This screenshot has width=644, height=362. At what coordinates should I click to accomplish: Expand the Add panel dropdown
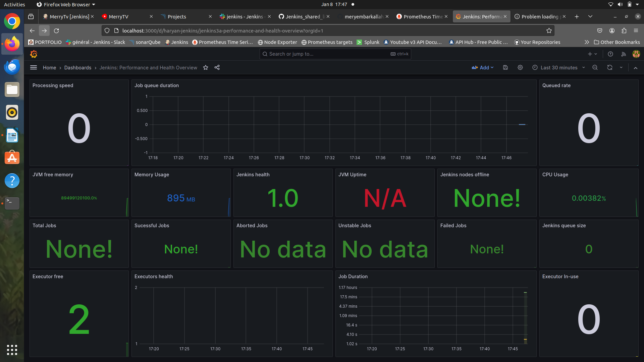tap(483, 68)
